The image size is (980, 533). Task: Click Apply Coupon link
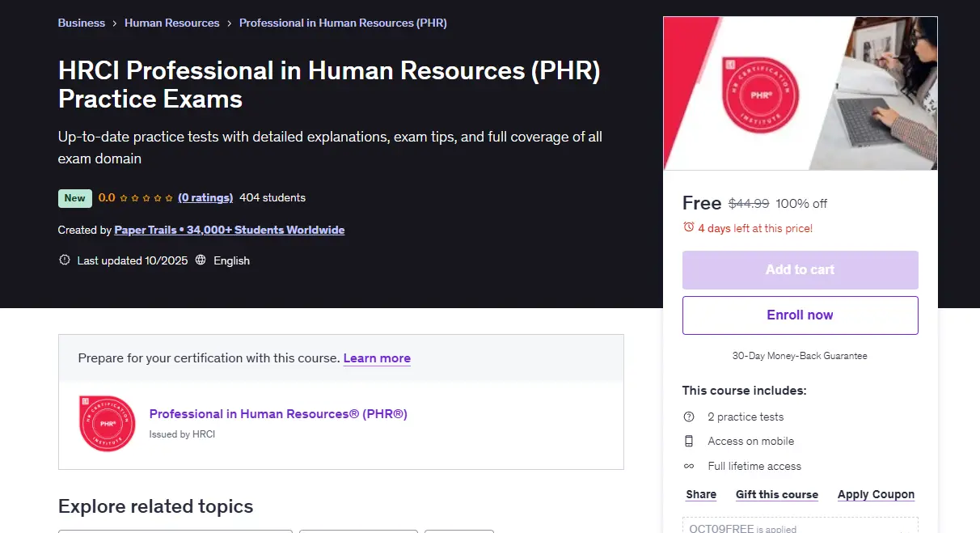877,494
